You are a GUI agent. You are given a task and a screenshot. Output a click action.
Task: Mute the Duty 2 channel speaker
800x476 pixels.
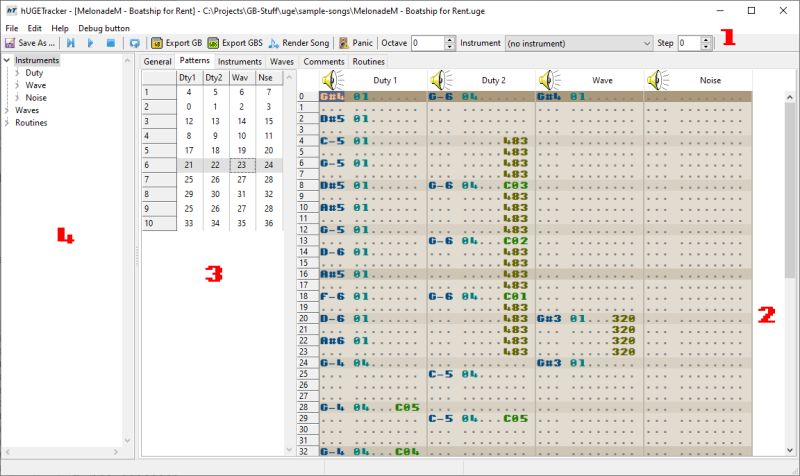tap(441, 80)
